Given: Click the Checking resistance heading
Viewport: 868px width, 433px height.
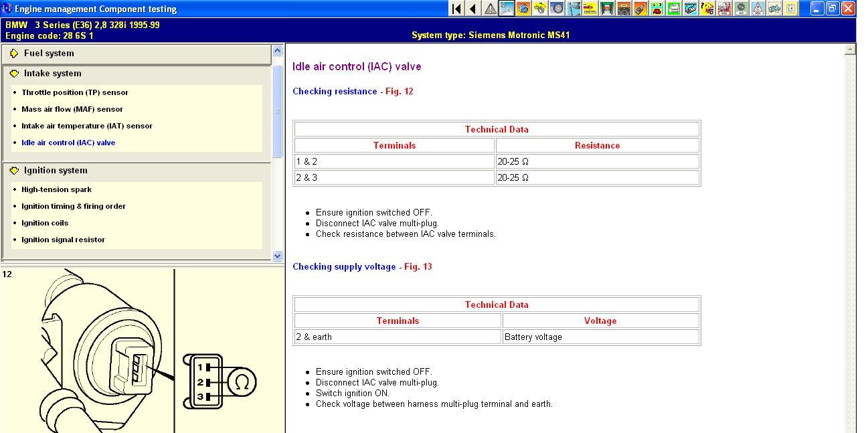Looking at the screenshot, I should coord(335,92).
